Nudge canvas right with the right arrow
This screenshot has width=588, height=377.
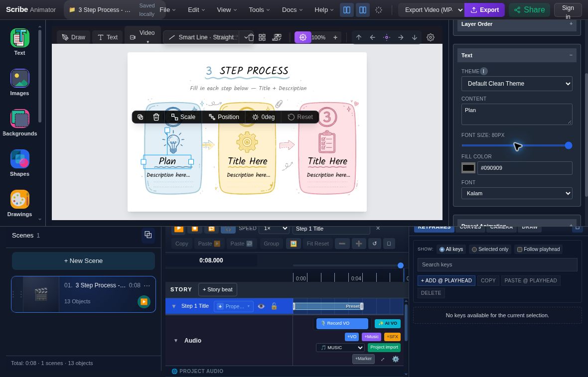pos(401,37)
